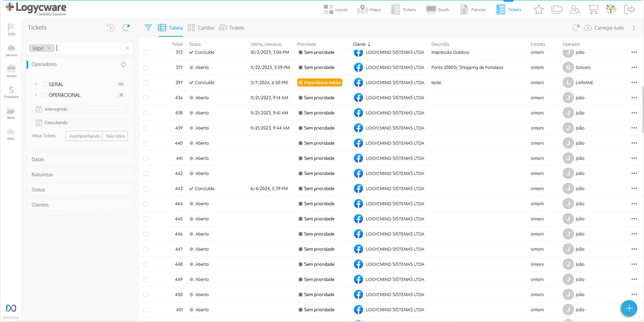Clear the search field with X
This screenshot has width=644, height=322.
(127, 48)
